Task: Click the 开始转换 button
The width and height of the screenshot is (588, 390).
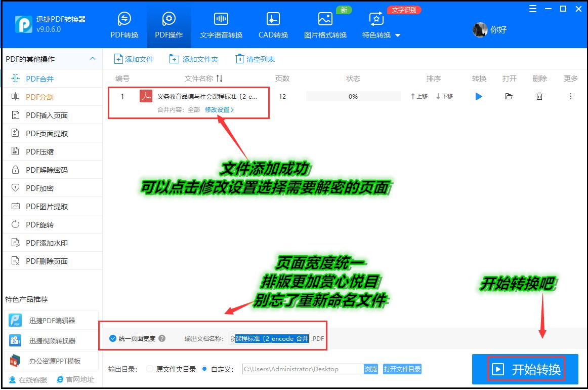Action: pyautogui.click(x=526, y=369)
